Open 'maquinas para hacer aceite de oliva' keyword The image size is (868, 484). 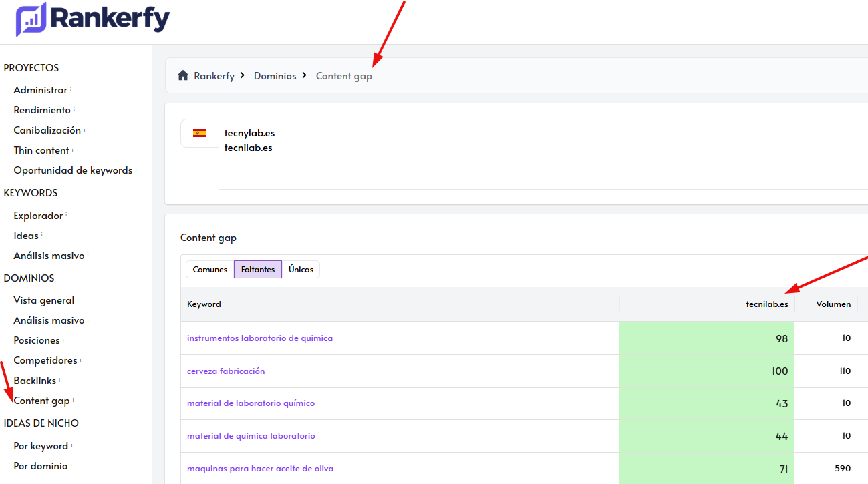[260, 469]
